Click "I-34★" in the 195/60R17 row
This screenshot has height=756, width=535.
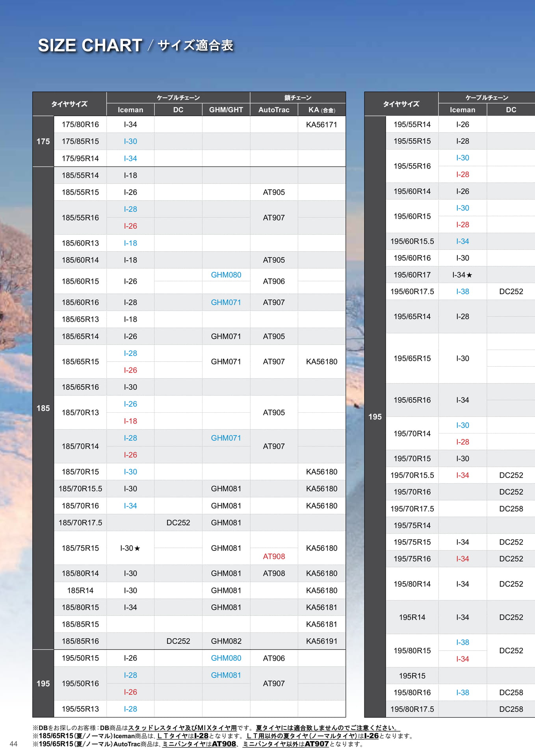click(463, 275)
